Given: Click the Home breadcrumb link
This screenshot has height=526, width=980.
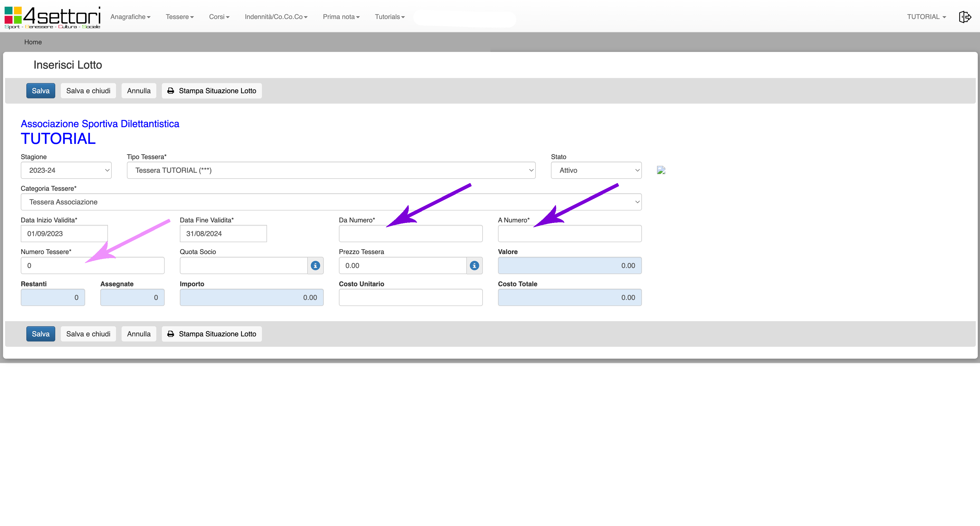Looking at the screenshot, I should pyautogui.click(x=33, y=42).
